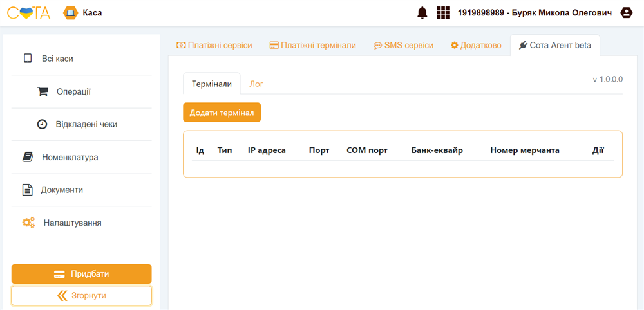Click Додати термінал button

pyautogui.click(x=222, y=113)
